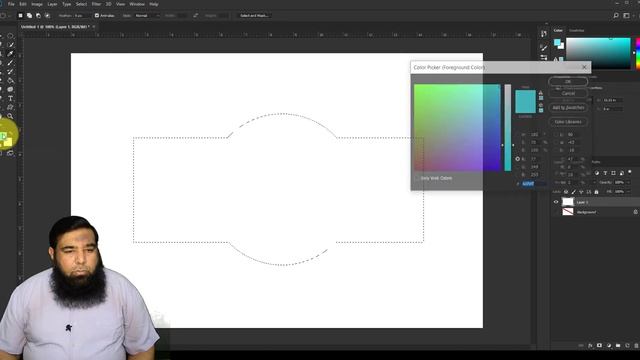Viewport: 640px width, 360px height.
Task: Click the Add to Swatches button
Action: click(x=568, y=108)
